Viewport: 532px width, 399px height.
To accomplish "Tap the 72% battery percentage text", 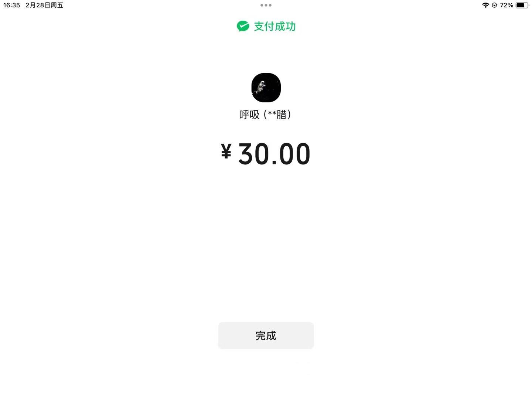I will click(x=507, y=5).
